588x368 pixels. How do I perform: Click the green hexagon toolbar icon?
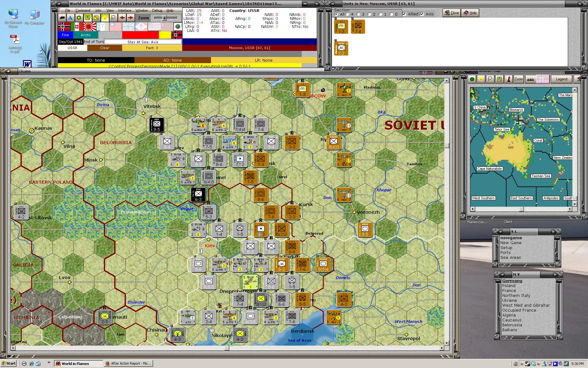click(79, 18)
